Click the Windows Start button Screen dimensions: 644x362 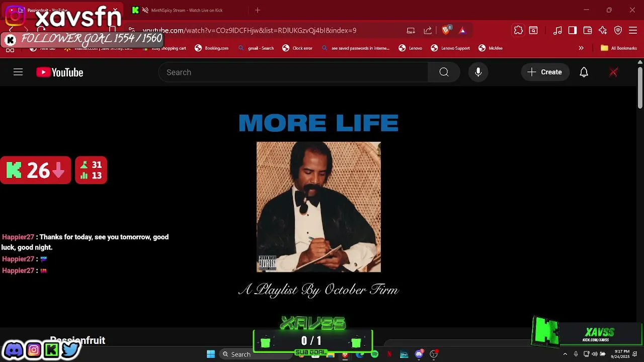(x=211, y=354)
